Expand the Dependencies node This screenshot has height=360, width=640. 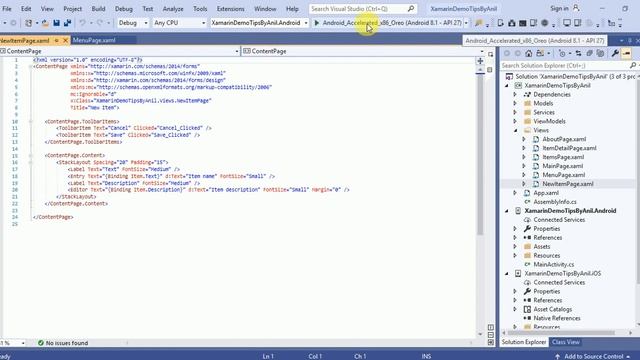tap(515, 94)
